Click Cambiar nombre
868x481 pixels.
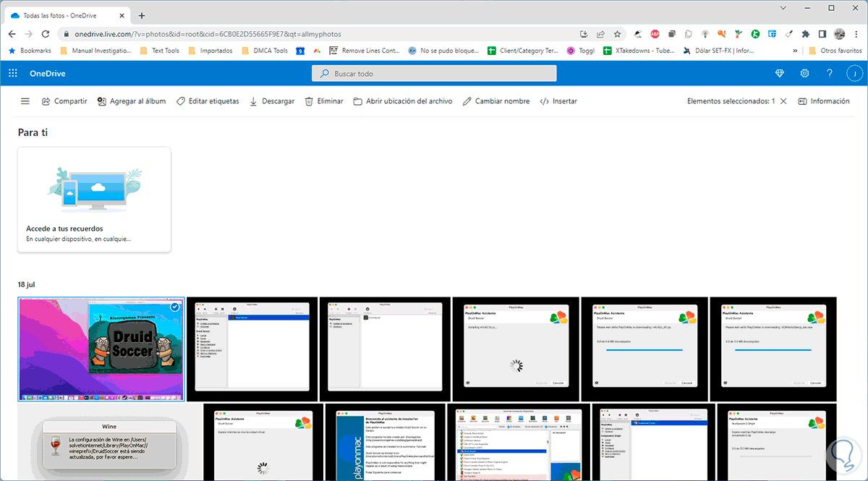496,101
